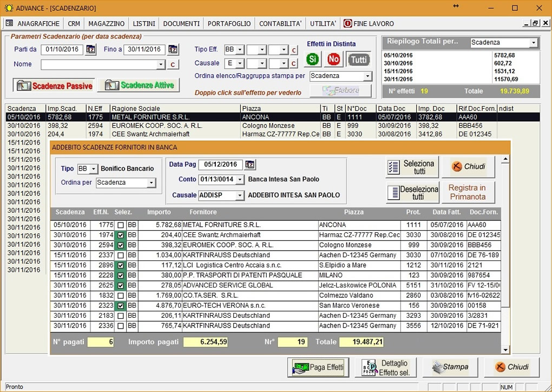552x392 pixels.
Task: Open the MAGAZZINO menu
Action: (106, 24)
